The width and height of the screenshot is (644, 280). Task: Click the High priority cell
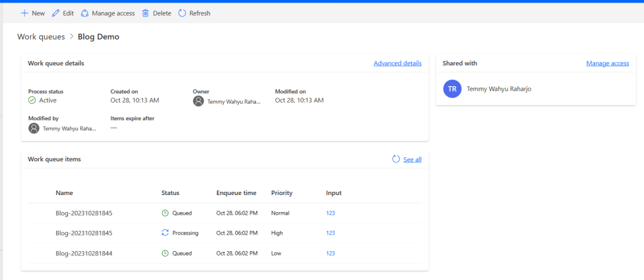(277, 233)
